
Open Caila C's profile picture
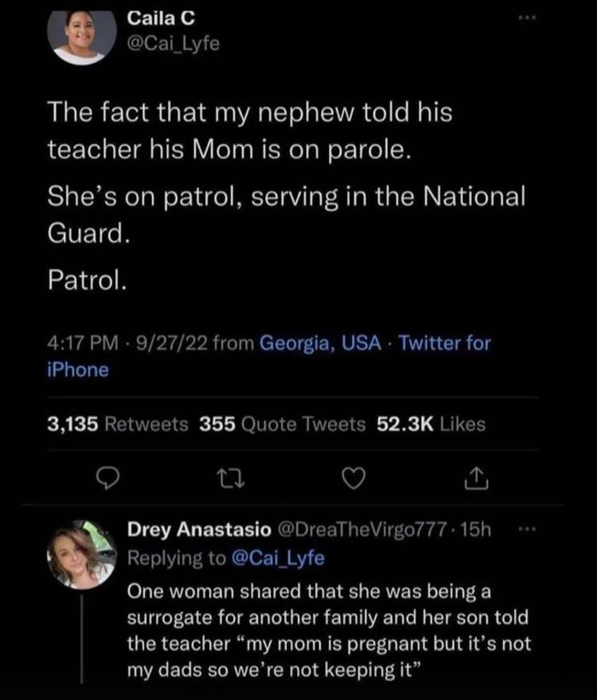click(79, 35)
